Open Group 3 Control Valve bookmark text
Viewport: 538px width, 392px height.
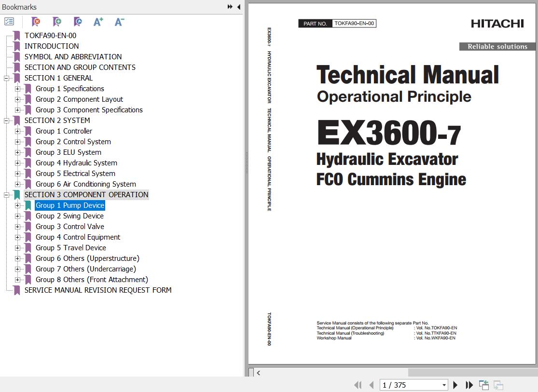tap(70, 227)
